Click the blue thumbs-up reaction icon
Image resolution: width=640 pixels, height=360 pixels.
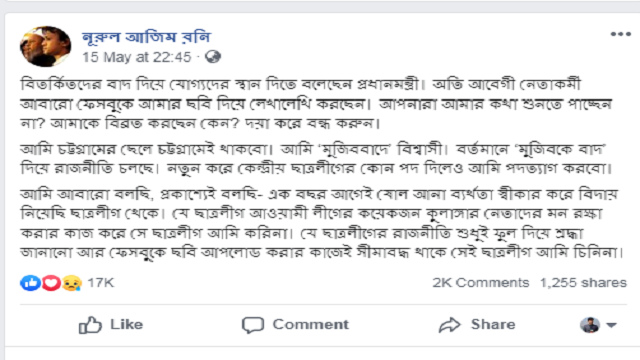click(31, 282)
